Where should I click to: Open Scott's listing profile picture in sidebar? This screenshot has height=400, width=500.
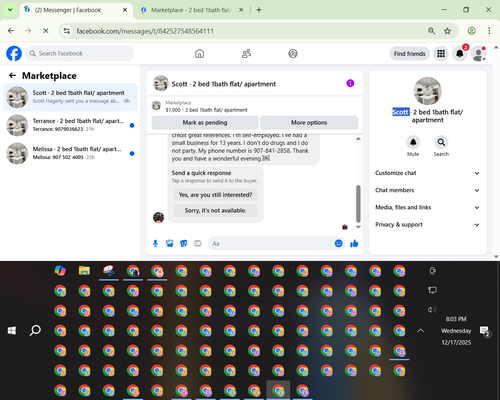[x=428, y=91]
